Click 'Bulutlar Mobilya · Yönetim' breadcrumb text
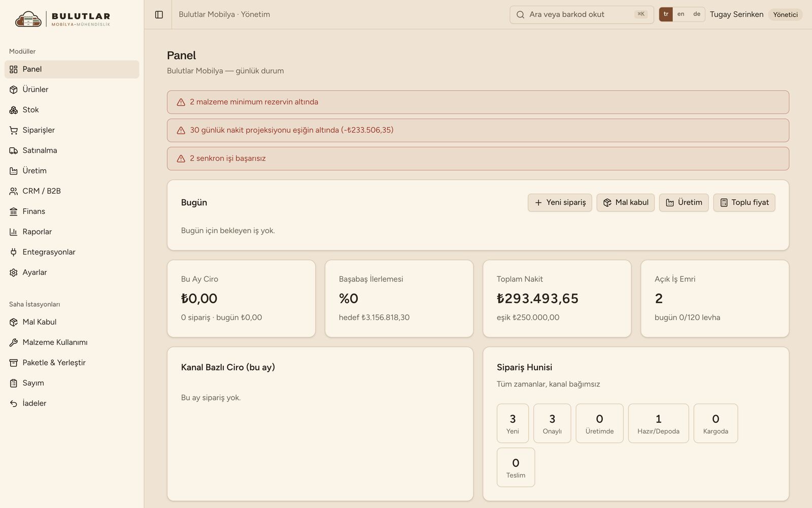 tap(224, 14)
